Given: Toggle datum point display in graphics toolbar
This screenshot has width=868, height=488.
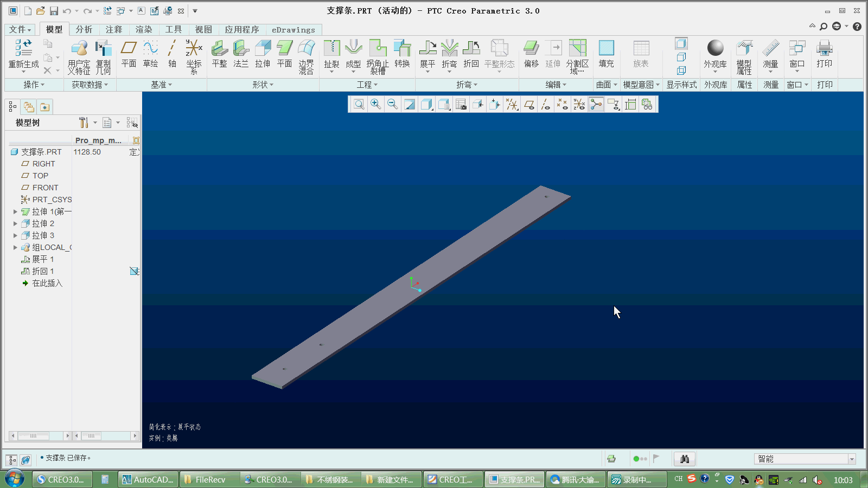Looking at the screenshot, I should click(562, 104).
